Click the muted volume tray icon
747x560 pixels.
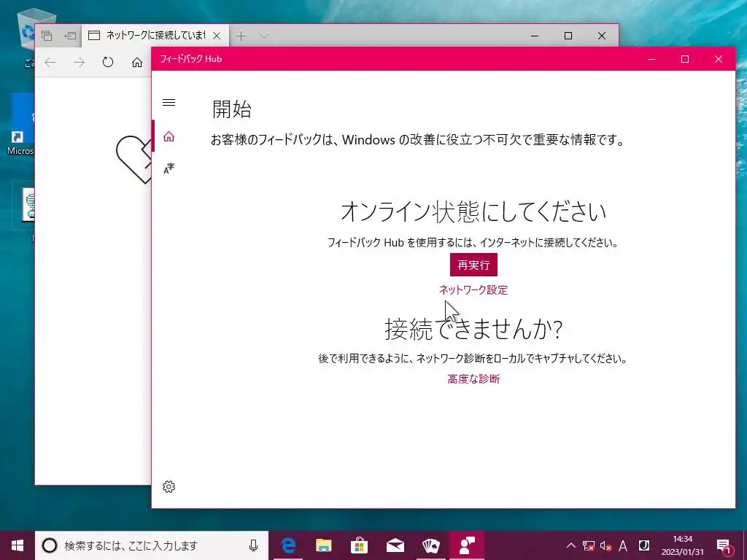605,545
